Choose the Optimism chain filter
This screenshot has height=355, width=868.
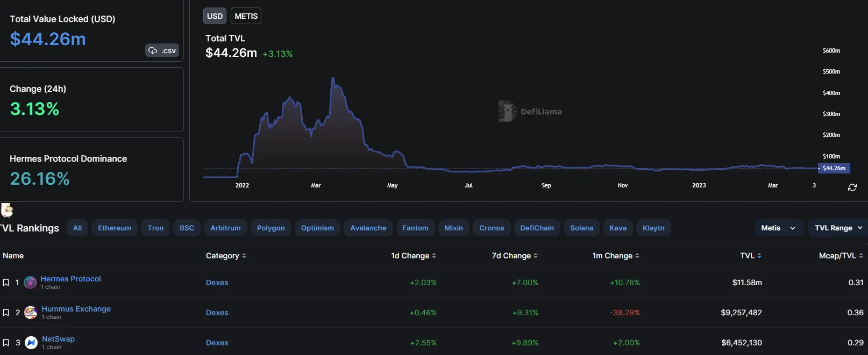point(317,228)
